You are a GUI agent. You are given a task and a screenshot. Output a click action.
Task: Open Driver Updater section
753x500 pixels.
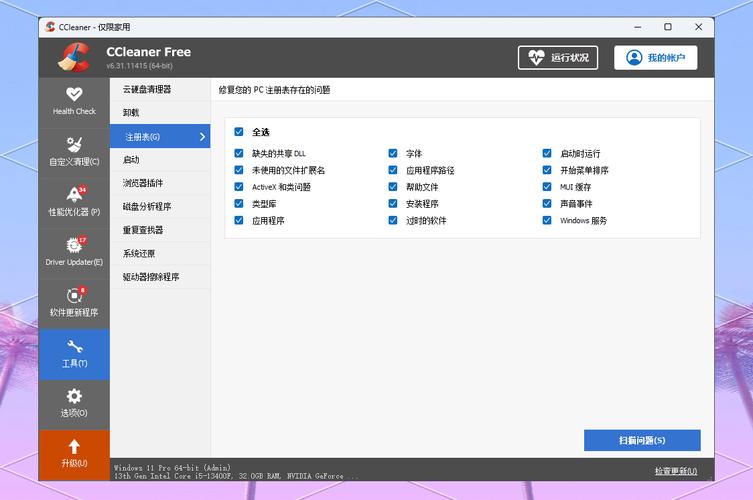pyautogui.click(x=74, y=253)
